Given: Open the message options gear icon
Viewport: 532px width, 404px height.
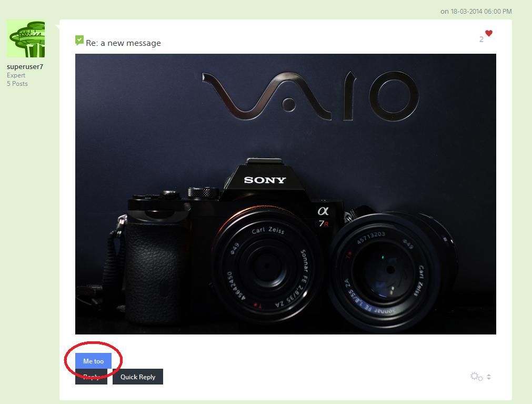Looking at the screenshot, I should (x=476, y=376).
